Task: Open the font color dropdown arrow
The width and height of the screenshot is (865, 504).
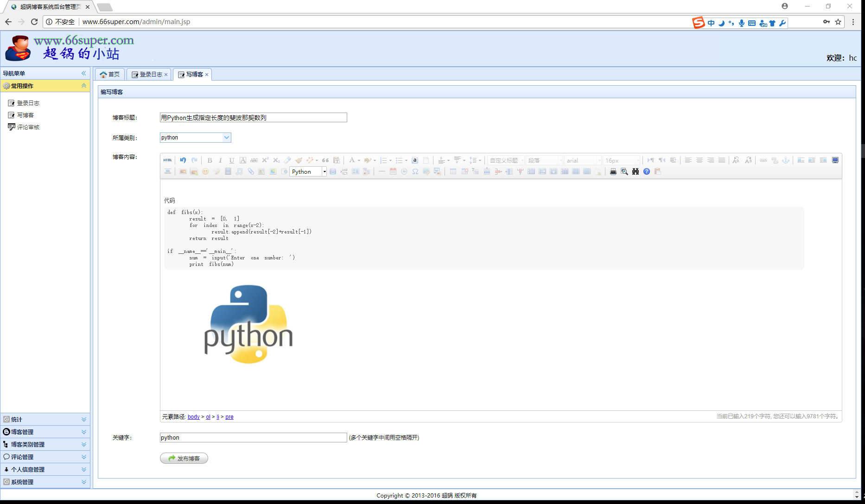Action: [x=359, y=161]
